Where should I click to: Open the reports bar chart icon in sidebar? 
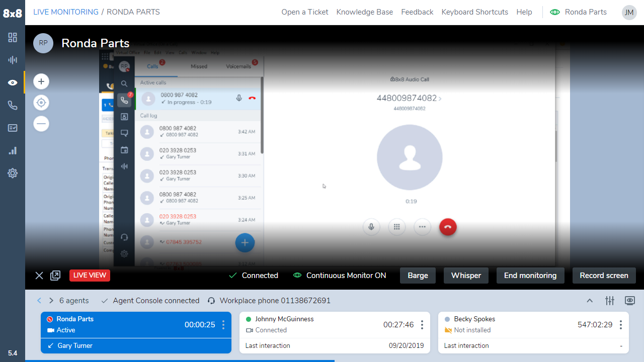click(x=13, y=150)
